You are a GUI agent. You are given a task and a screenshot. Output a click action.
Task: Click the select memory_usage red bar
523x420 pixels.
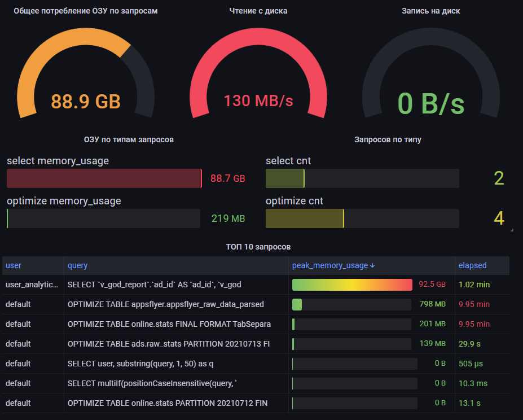point(104,178)
